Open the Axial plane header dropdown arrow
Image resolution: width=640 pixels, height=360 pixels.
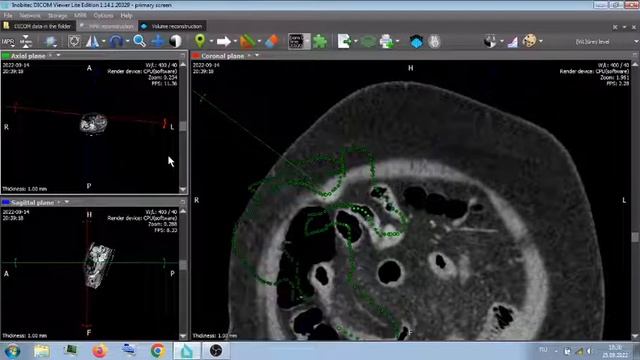58,55
